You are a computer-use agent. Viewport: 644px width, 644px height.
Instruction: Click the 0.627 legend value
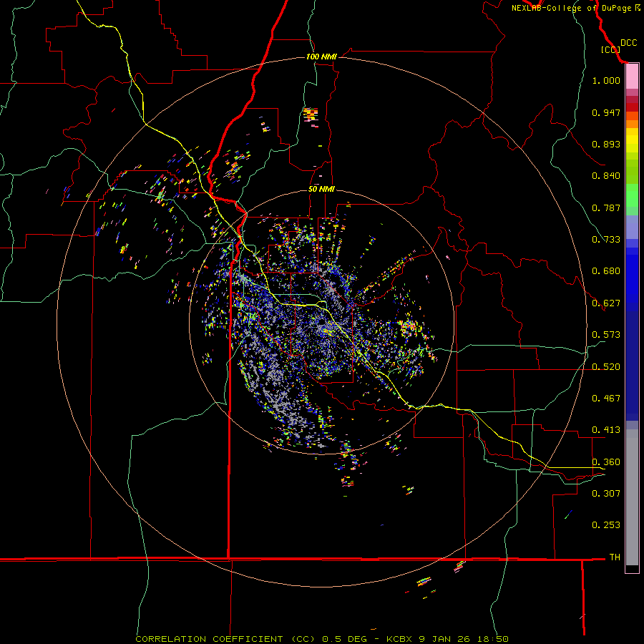point(606,303)
